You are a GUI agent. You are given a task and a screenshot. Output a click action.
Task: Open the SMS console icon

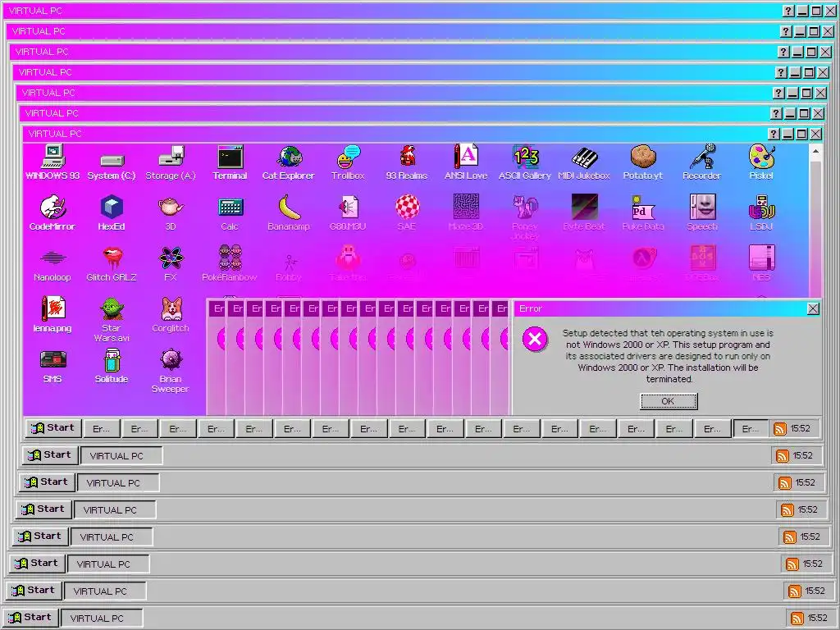(x=52, y=367)
